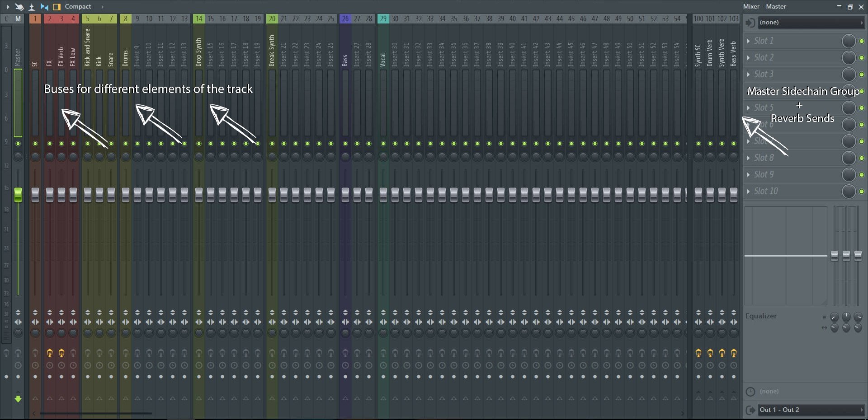Open the Compact layout selector

78,6
